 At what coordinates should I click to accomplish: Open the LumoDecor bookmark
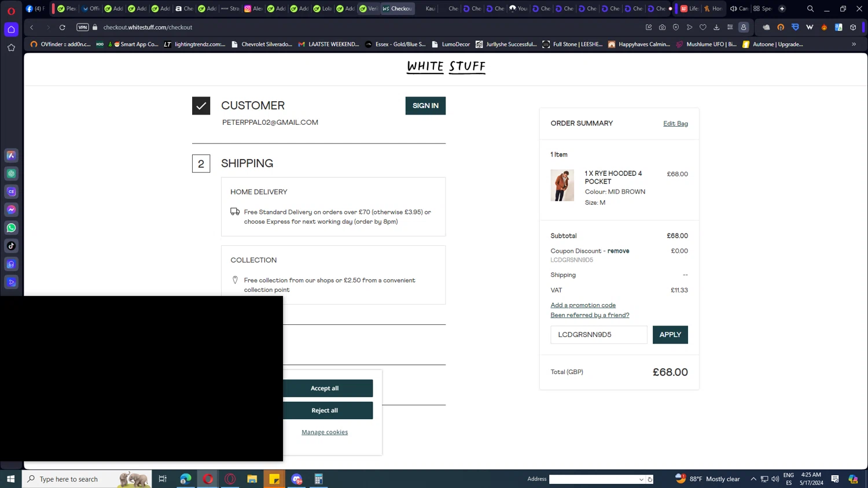(x=451, y=44)
